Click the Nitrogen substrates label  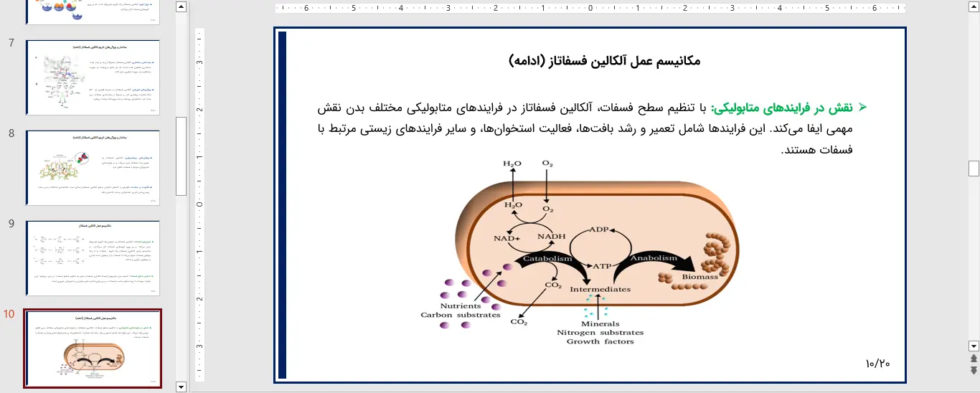click(600, 332)
